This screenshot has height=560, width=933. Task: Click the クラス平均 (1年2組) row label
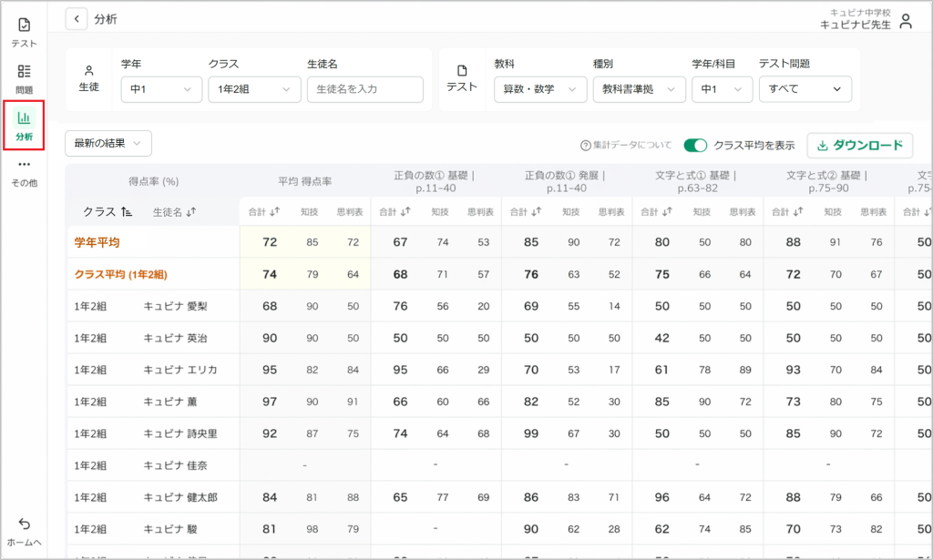point(121,274)
